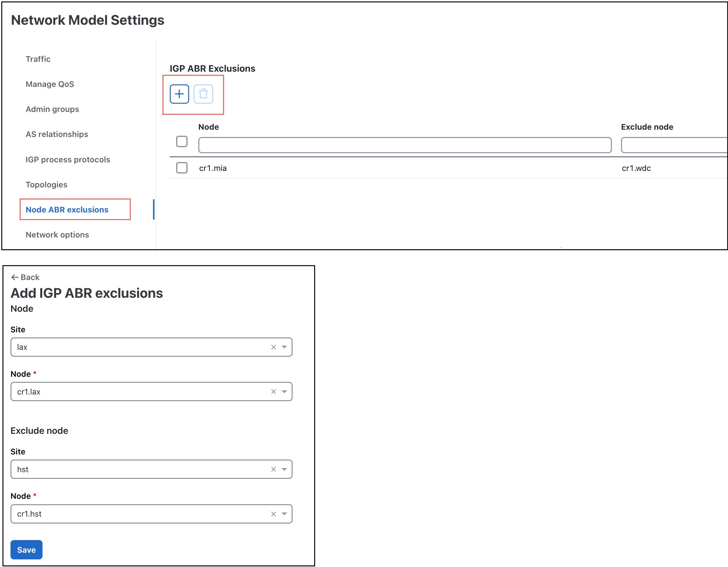Switch to the Traffic settings section
Screen dimensions: 728x567
click(x=38, y=59)
